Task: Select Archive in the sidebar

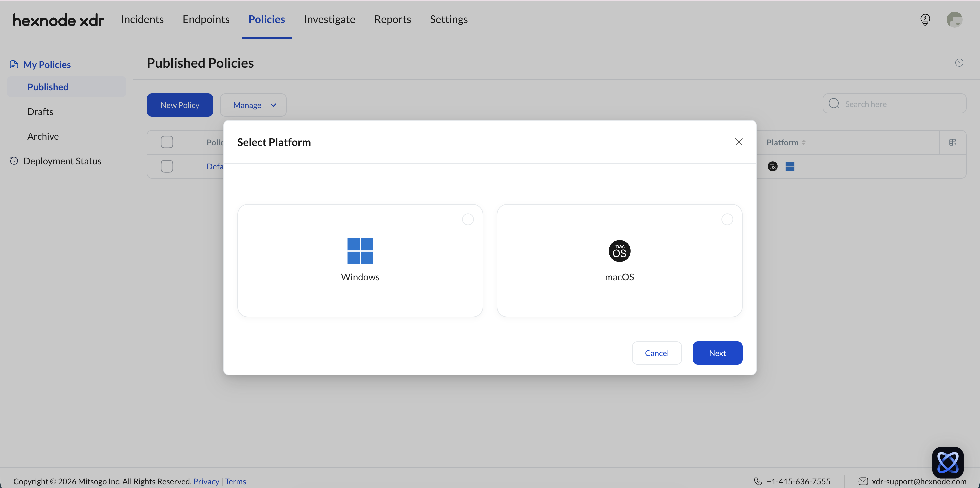Action: [43, 136]
